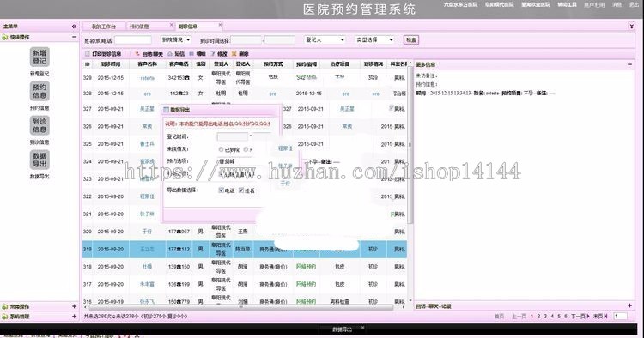644x338 pixels.
Task: Collapse the 更多信息 panel with minus icon
Action: click(x=629, y=64)
